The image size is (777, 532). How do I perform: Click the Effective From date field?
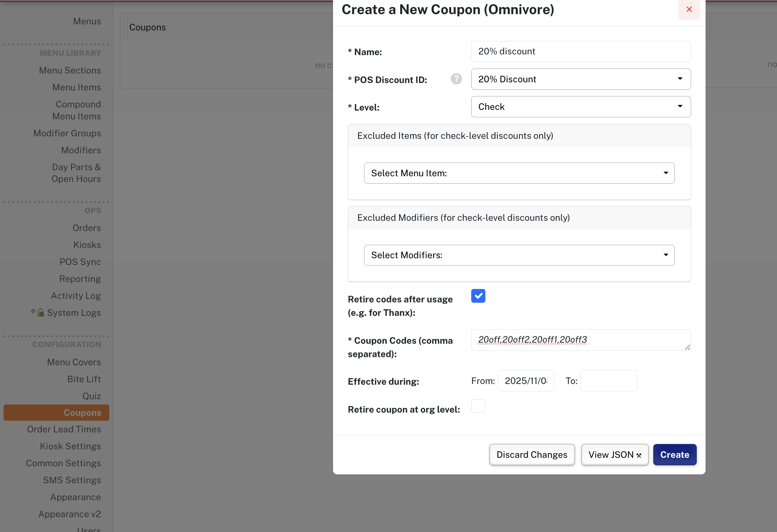[x=526, y=381]
